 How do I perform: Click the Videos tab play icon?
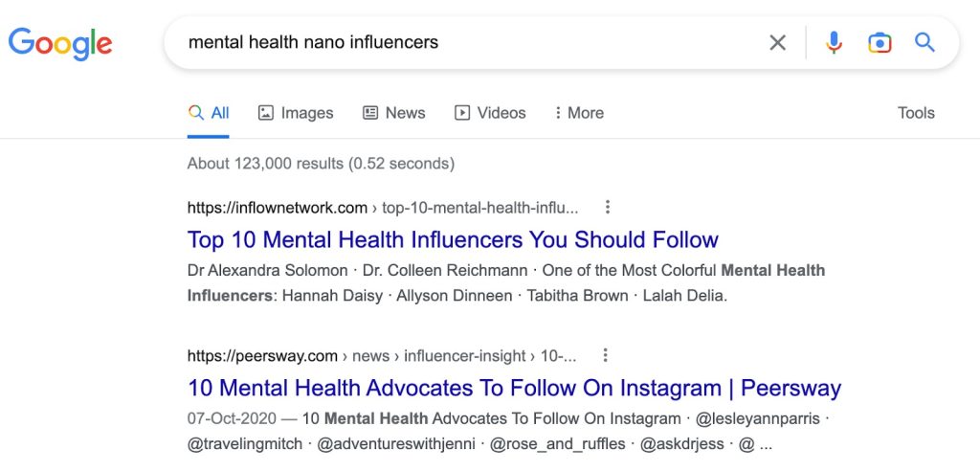(x=462, y=113)
